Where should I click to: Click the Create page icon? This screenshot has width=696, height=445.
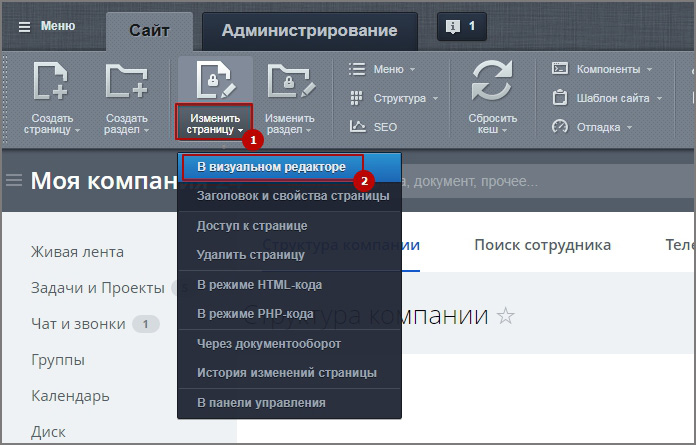(49, 82)
